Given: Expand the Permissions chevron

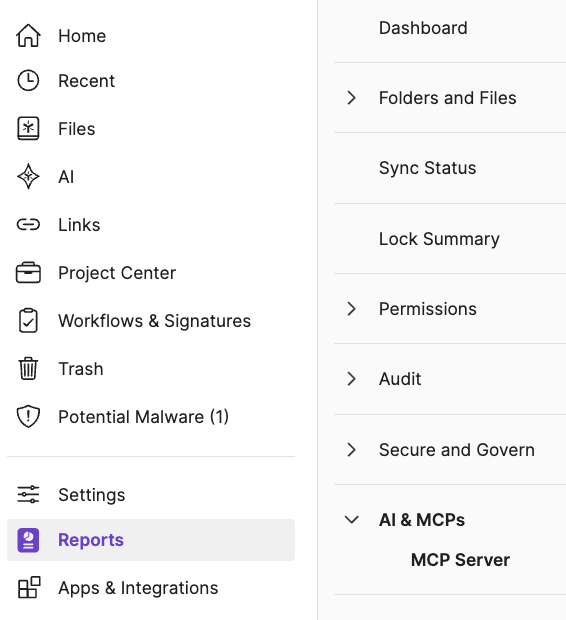Looking at the screenshot, I should [x=351, y=308].
